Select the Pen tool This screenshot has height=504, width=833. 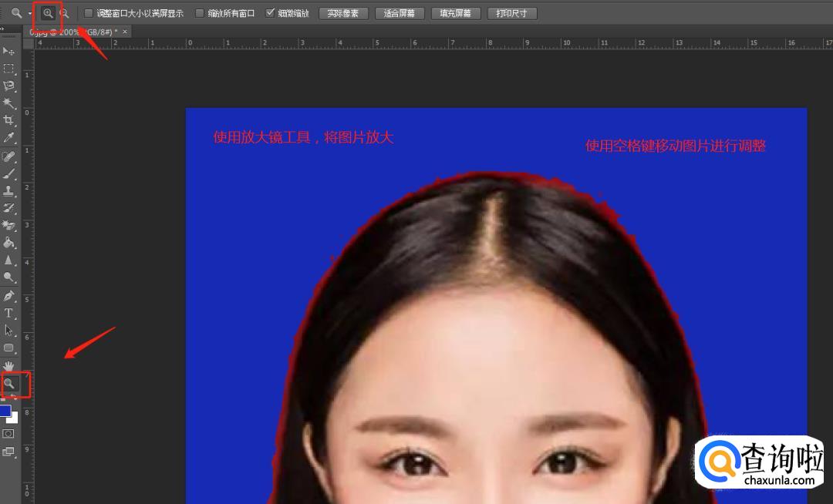(9, 296)
